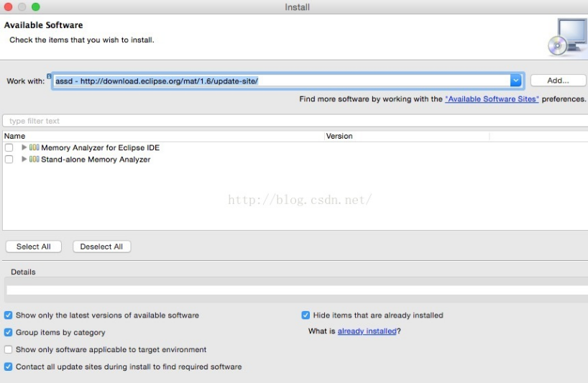Viewport: 588px width, 383px height.
Task: Expand the Memory Analyzer for Eclipse IDE tree node
Action: (24, 147)
